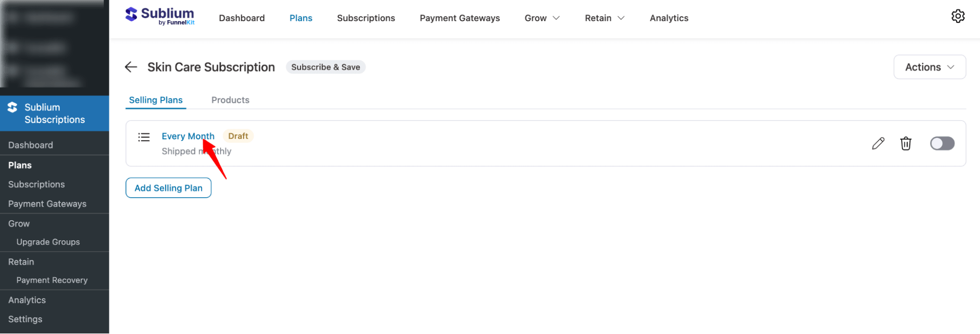980x334 pixels.
Task: Click the Skin Care Subscription title
Action: (211, 67)
